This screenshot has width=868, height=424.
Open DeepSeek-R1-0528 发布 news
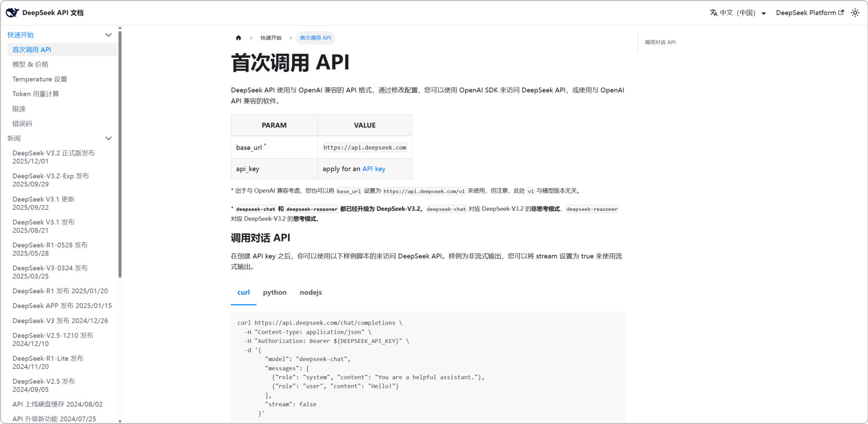point(50,249)
